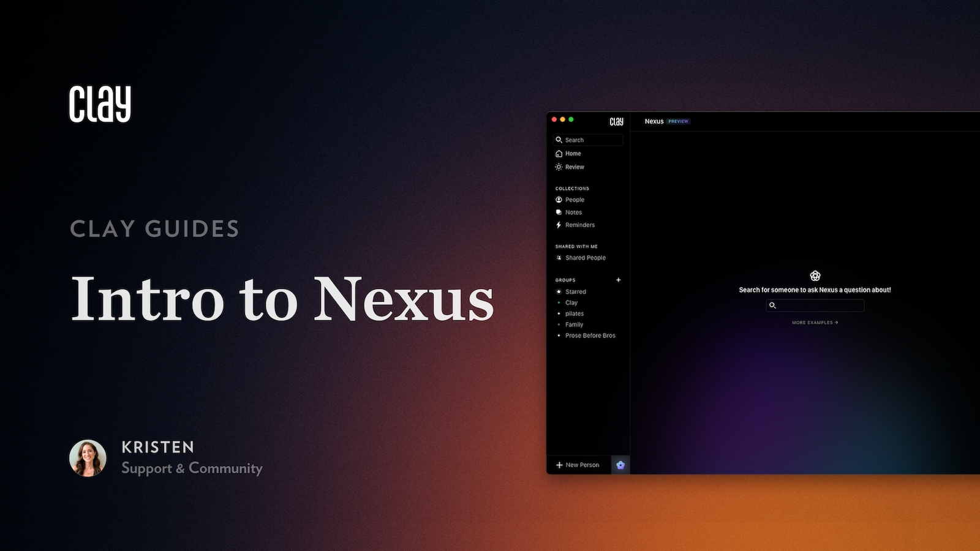Open the Review section
Image resolution: width=980 pixels, height=551 pixels.
574,167
